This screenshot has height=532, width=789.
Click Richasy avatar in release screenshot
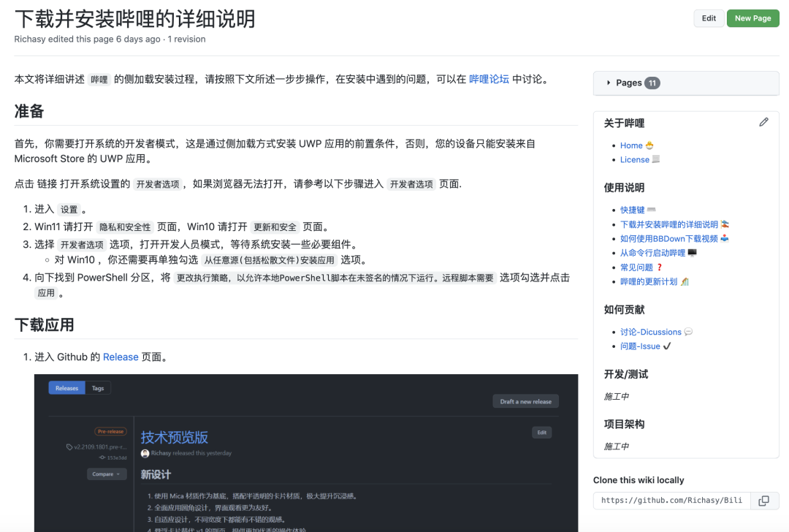click(x=145, y=454)
